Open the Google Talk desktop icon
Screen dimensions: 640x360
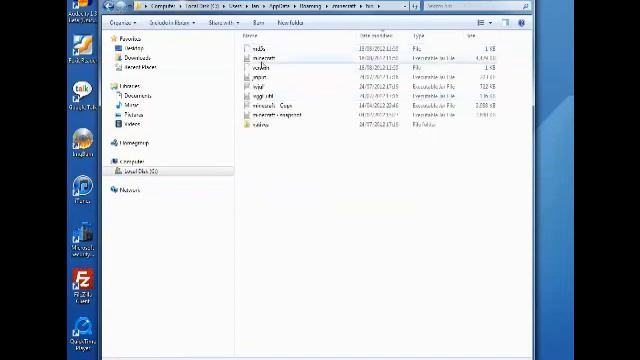[x=82, y=96]
